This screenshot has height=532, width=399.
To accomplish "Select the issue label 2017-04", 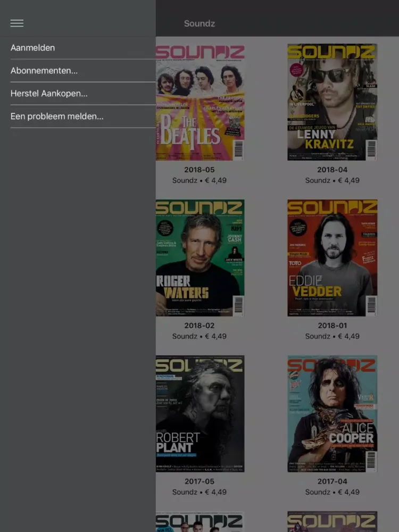I will click(332, 481).
